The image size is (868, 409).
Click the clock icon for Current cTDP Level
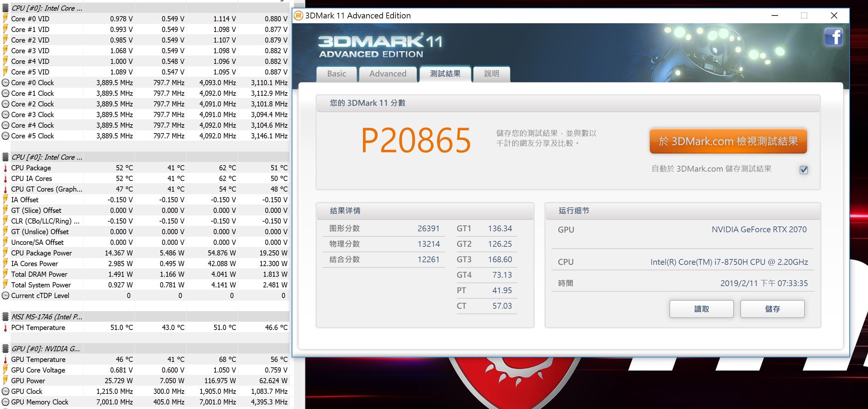tap(5, 295)
